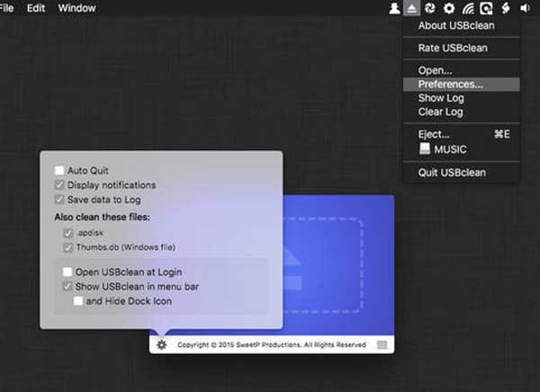540x392 pixels.
Task: Click the pinwheel menu bar icon
Action: coord(430,8)
